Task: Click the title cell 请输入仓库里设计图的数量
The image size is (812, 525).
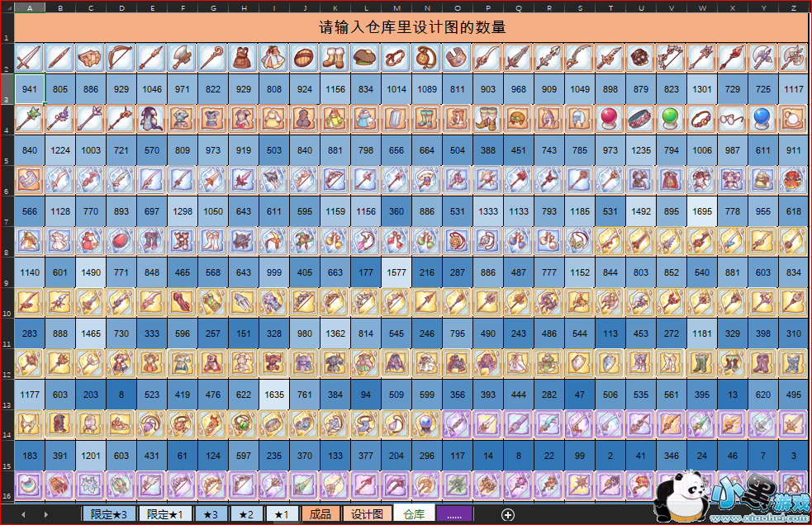Action: [x=411, y=27]
